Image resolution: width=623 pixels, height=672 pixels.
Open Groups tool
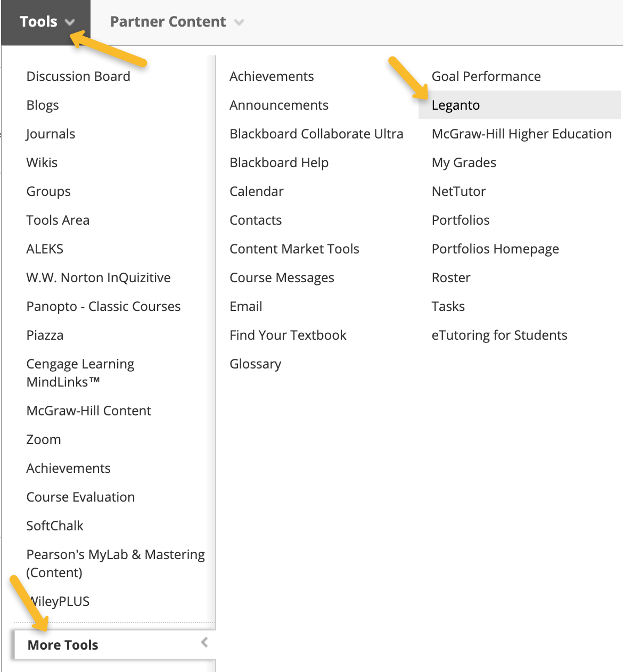(x=48, y=191)
